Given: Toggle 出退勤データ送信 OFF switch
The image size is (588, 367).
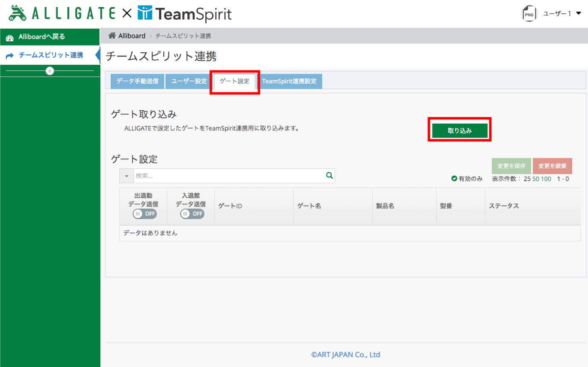Looking at the screenshot, I should [x=145, y=214].
